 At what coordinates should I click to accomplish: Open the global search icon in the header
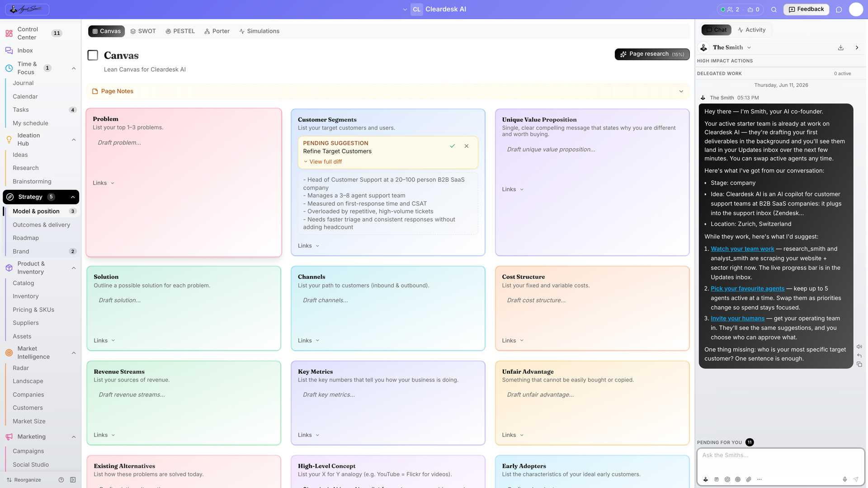(774, 9)
